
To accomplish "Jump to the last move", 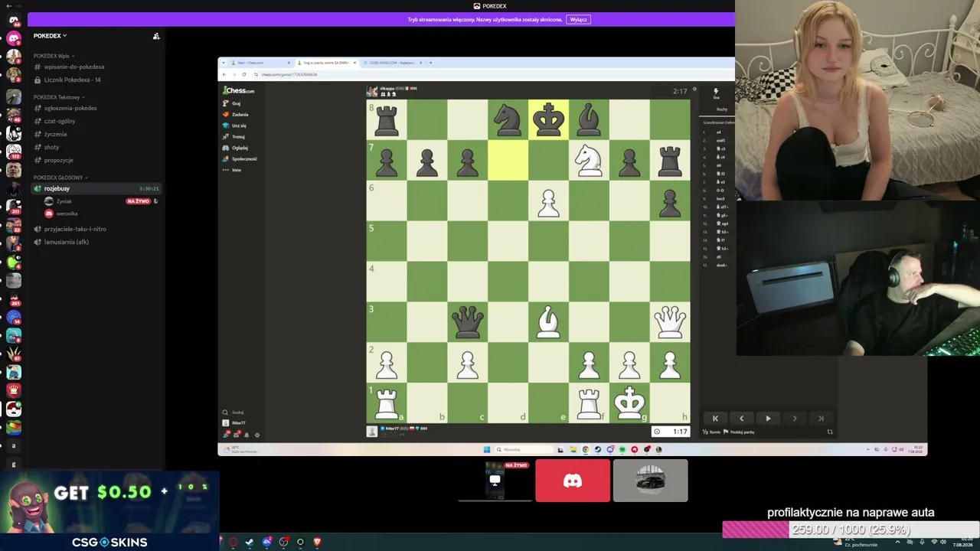I will [x=821, y=419].
